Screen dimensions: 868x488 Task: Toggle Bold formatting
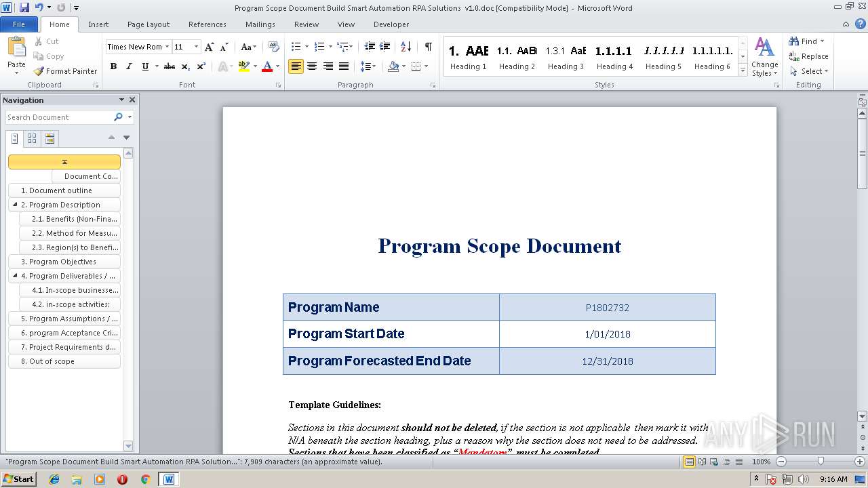[113, 66]
